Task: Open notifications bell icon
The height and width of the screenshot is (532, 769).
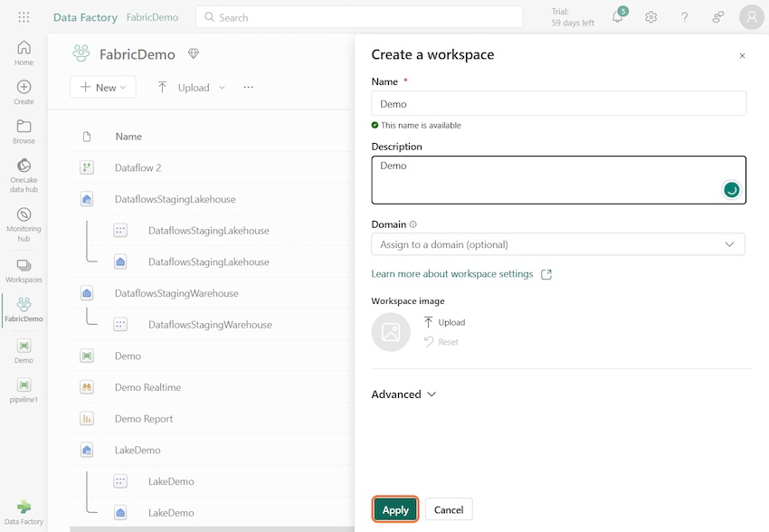Action: [x=618, y=17]
